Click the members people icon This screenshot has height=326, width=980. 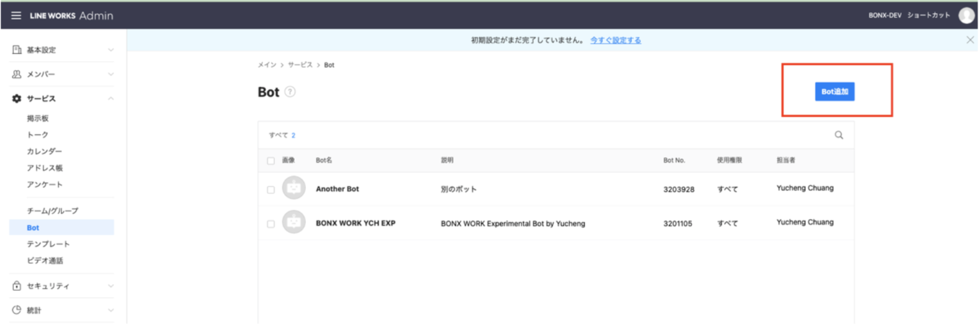click(17, 74)
